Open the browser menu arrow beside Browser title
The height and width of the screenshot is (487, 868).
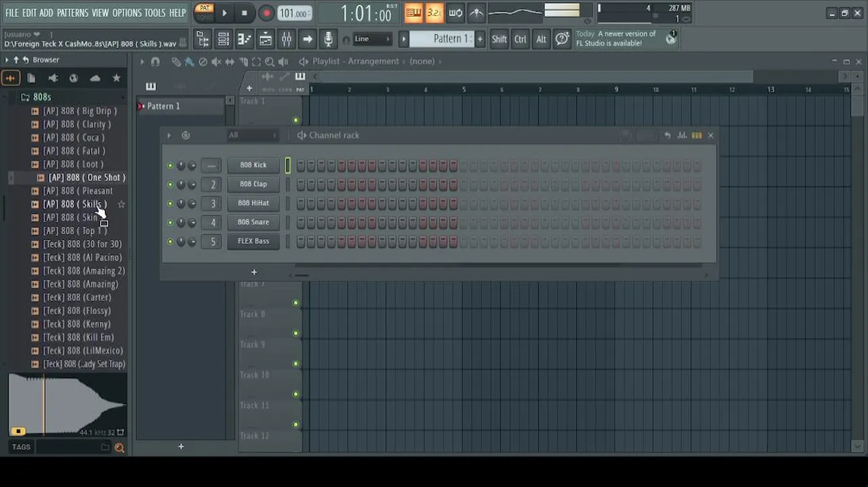[x=7, y=60]
